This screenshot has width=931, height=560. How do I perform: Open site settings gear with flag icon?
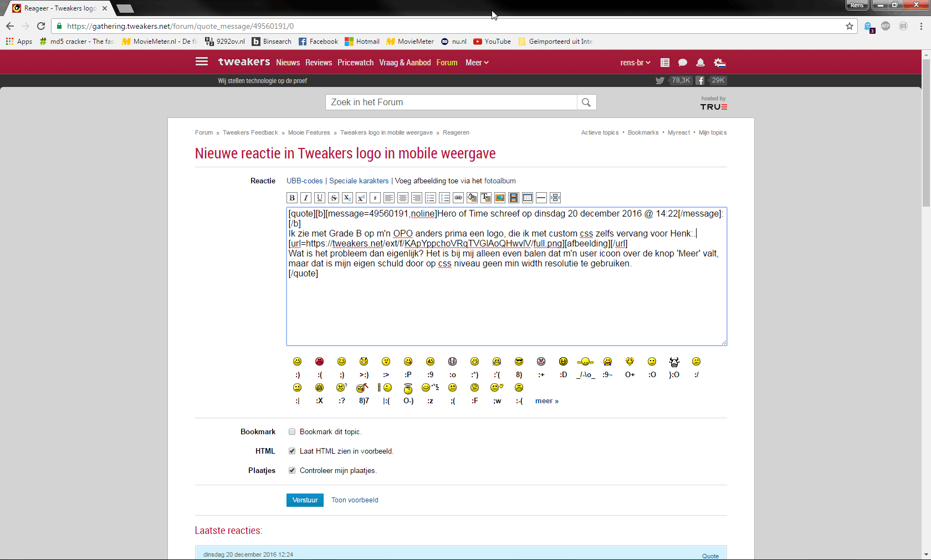click(720, 63)
